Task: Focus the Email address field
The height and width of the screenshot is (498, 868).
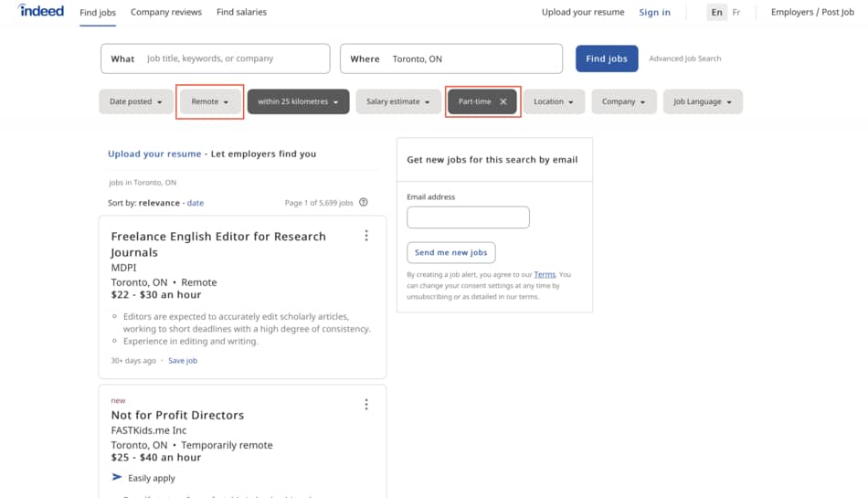Action: pos(468,217)
